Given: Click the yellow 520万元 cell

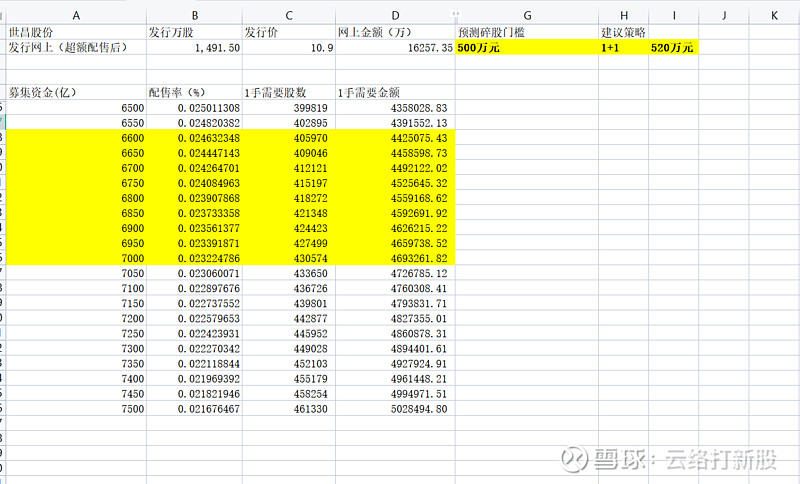Looking at the screenshot, I should pyautogui.click(x=672, y=47).
